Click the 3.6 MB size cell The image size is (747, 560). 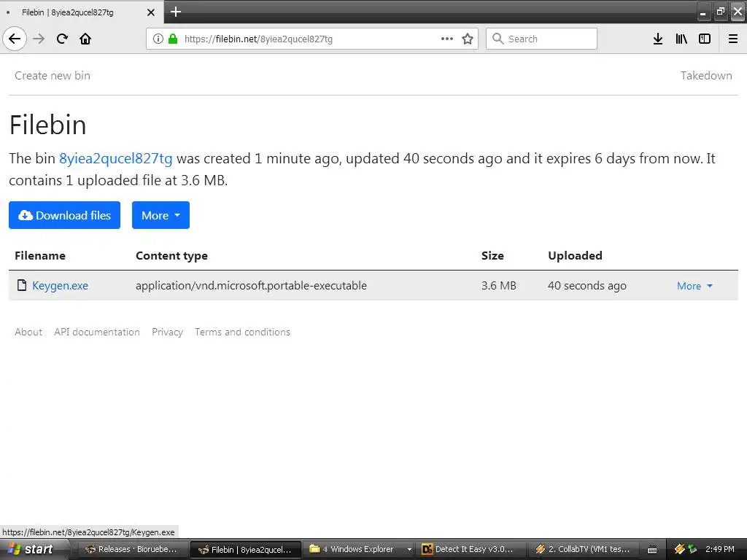(499, 286)
